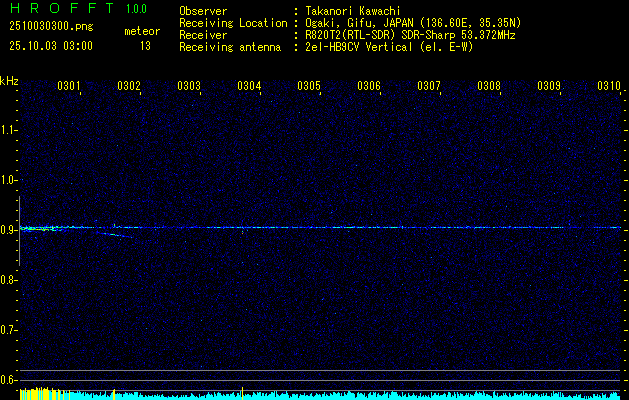629x400 pixels.
Task: Click observer name Takanori Kawachi
Action: (353, 11)
